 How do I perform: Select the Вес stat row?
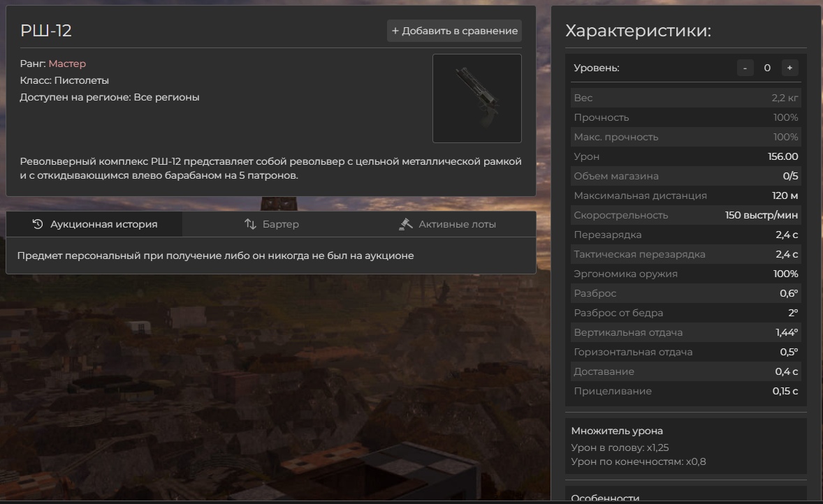tap(685, 98)
